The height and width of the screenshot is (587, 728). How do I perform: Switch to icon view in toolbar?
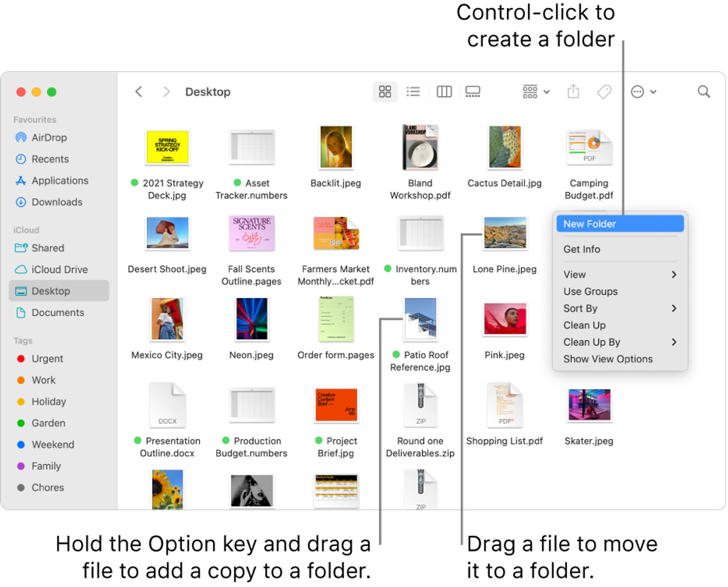tap(385, 92)
